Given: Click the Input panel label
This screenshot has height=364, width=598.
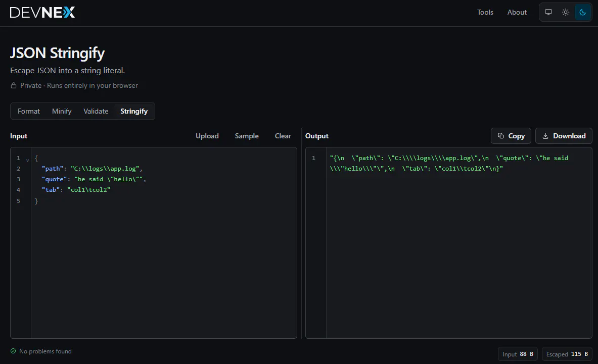Looking at the screenshot, I should (19, 136).
